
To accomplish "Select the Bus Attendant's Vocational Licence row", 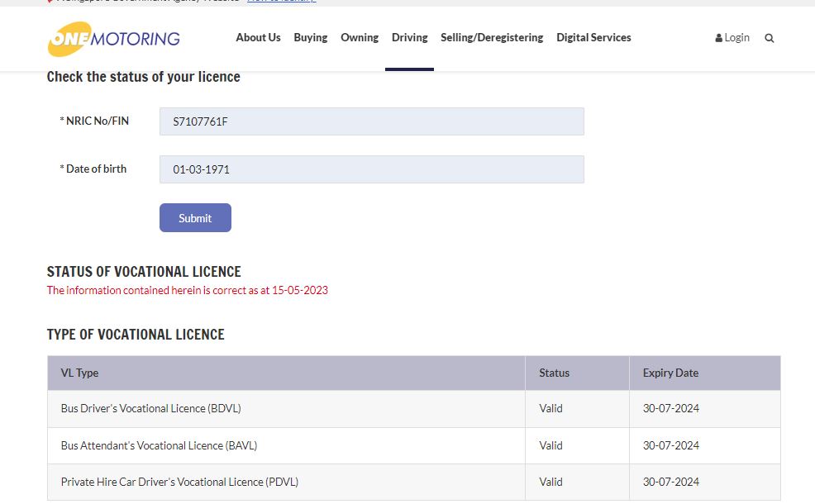I will pyautogui.click(x=159, y=445).
